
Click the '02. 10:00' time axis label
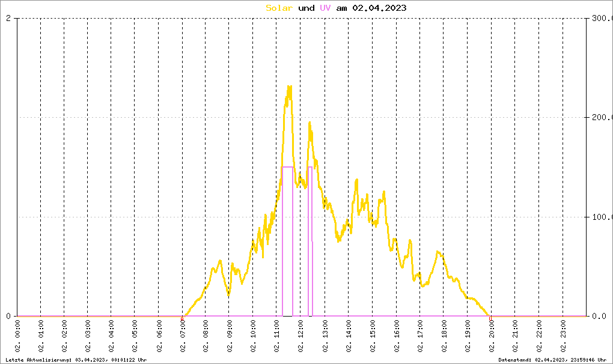click(x=254, y=336)
